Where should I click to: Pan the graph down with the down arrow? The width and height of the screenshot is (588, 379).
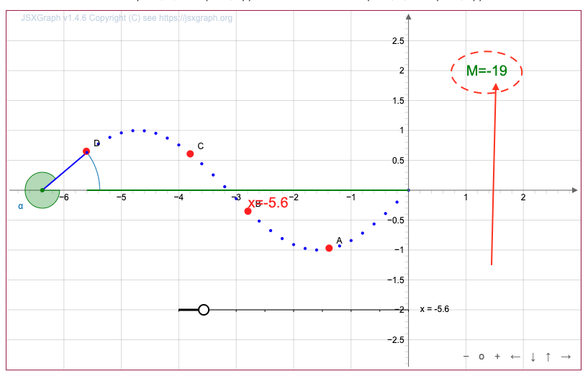pyautogui.click(x=533, y=357)
